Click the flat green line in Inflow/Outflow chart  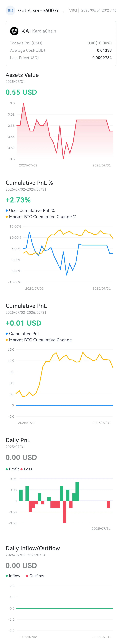coord(65,608)
